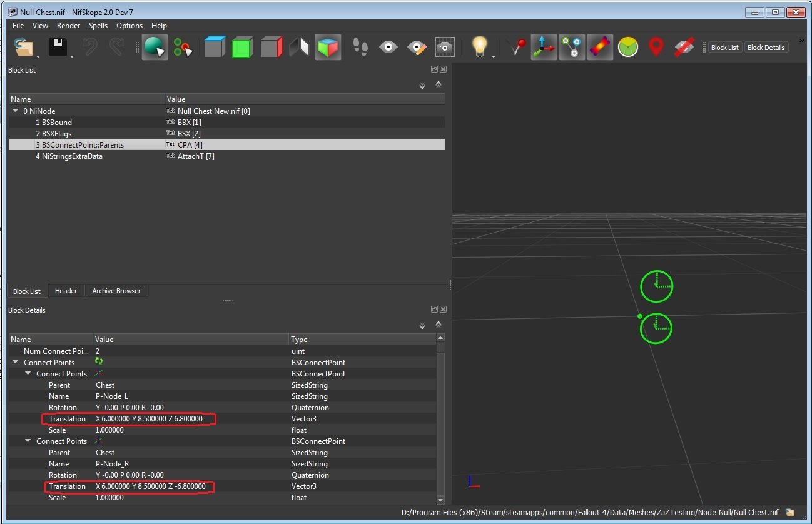Open the Spells menu
The height and width of the screenshot is (524, 812).
[x=98, y=26]
